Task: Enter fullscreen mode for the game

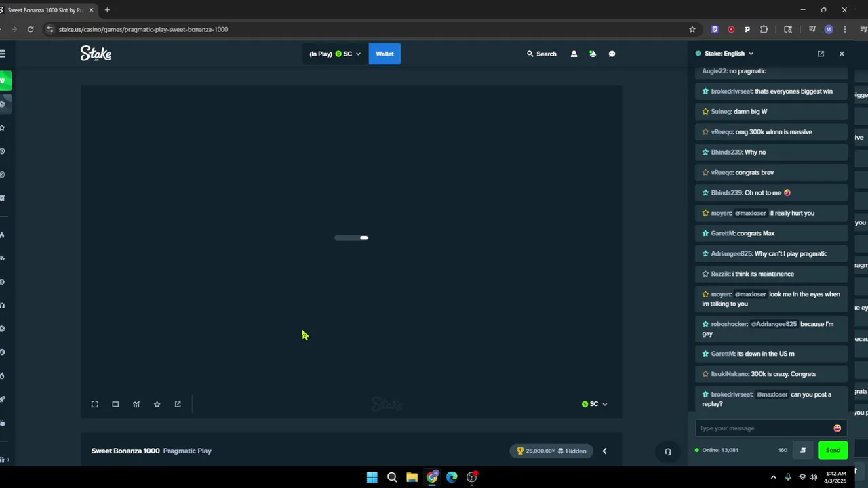Action: click(x=95, y=404)
